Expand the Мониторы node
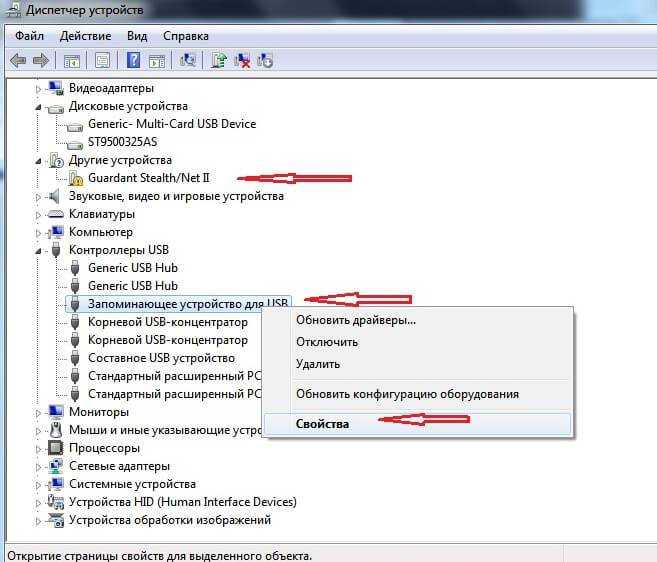The width and height of the screenshot is (657, 562). click(x=38, y=413)
